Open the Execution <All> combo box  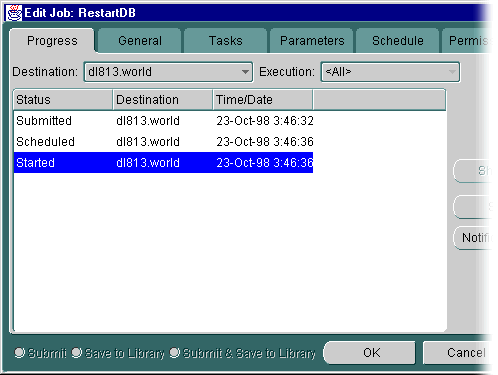pyautogui.click(x=390, y=72)
